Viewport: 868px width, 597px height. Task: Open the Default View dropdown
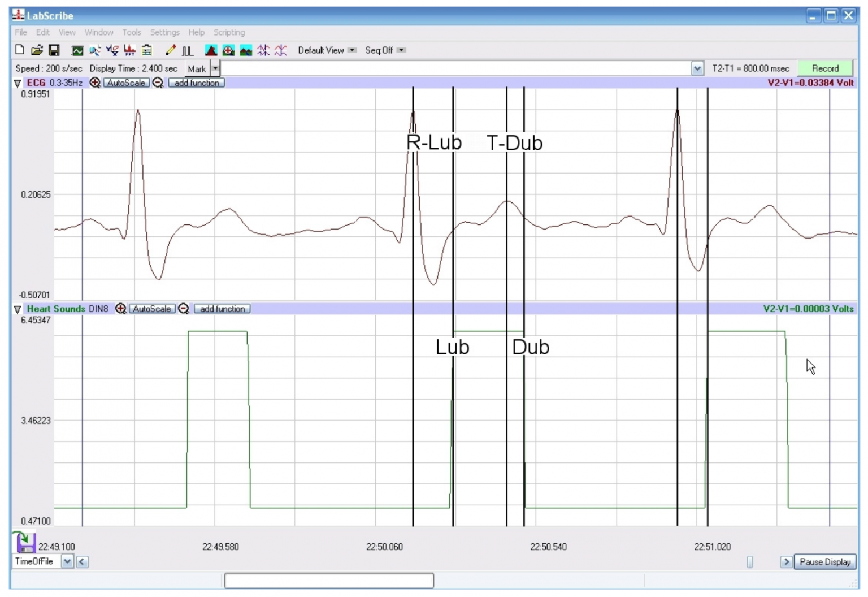click(352, 50)
